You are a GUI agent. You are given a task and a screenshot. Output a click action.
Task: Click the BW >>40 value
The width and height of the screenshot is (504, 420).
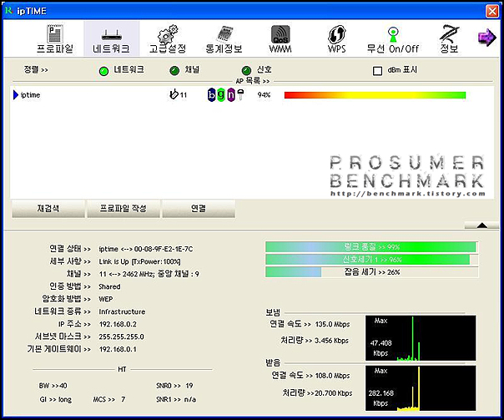click(x=53, y=386)
